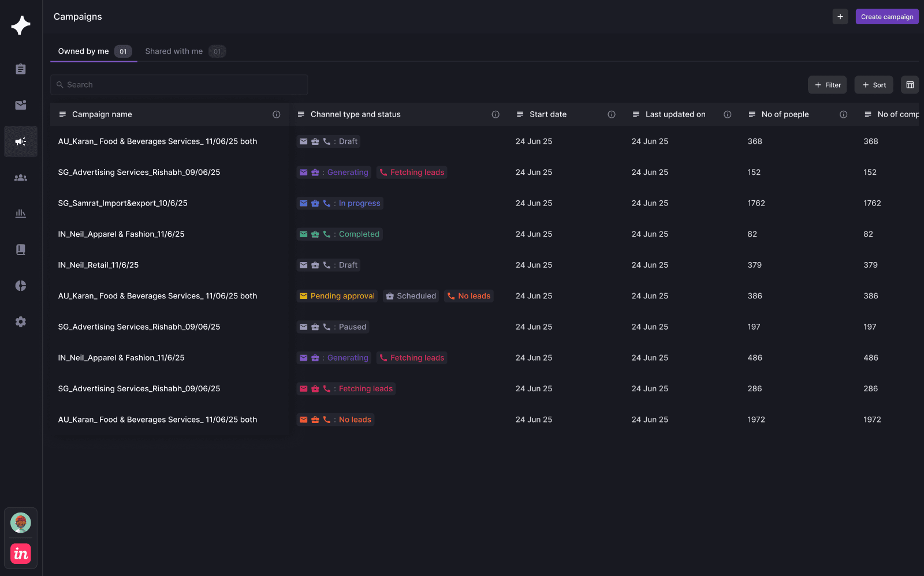Image resolution: width=924 pixels, height=576 pixels.
Task: Click the people count 82
Action: (x=752, y=234)
